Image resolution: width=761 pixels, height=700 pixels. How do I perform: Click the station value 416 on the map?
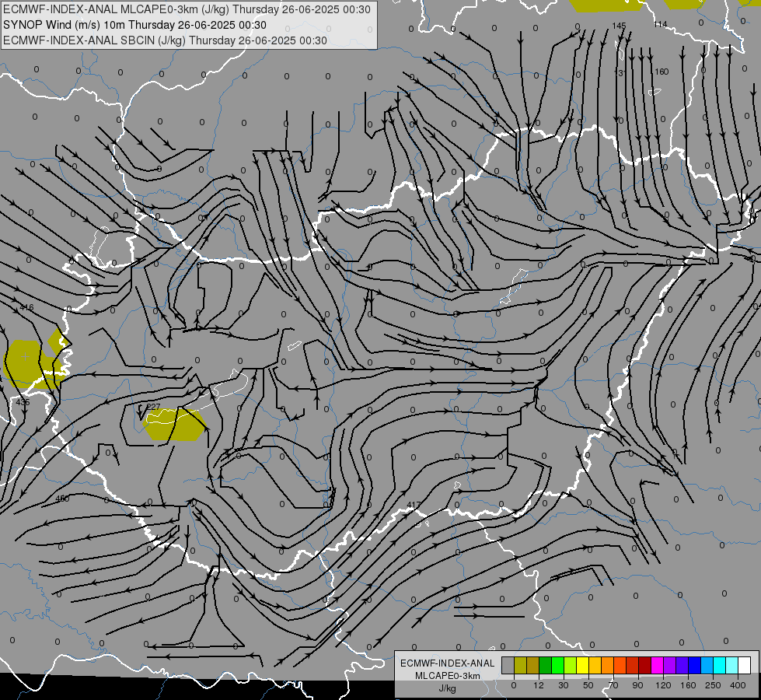click(x=26, y=307)
